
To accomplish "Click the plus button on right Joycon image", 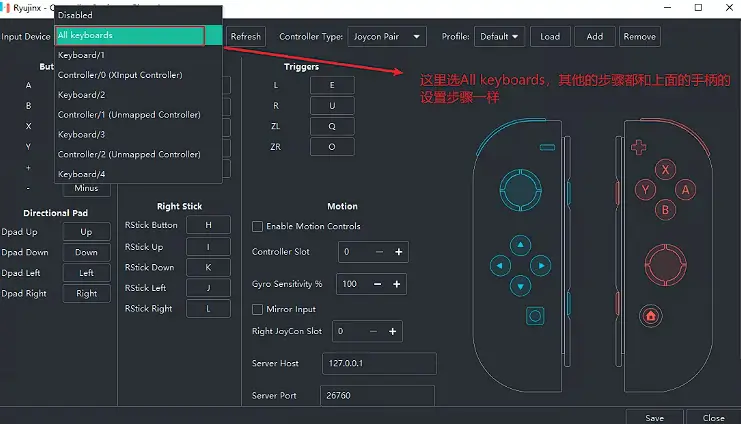I will pyautogui.click(x=639, y=147).
